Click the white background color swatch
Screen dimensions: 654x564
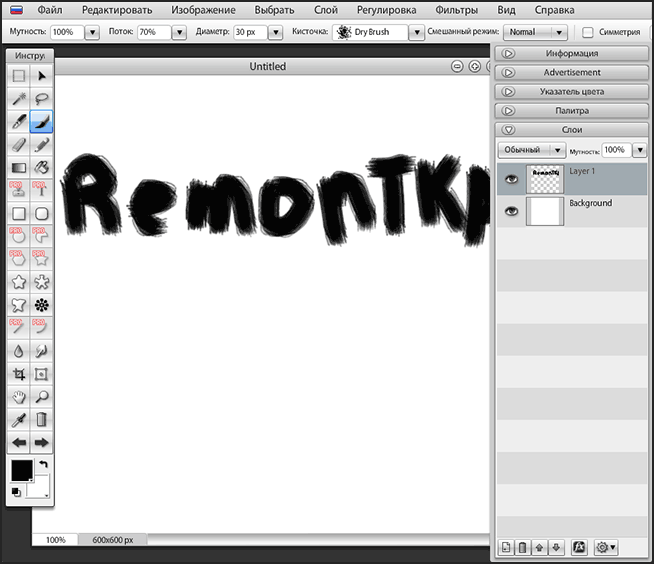[40, 489]
